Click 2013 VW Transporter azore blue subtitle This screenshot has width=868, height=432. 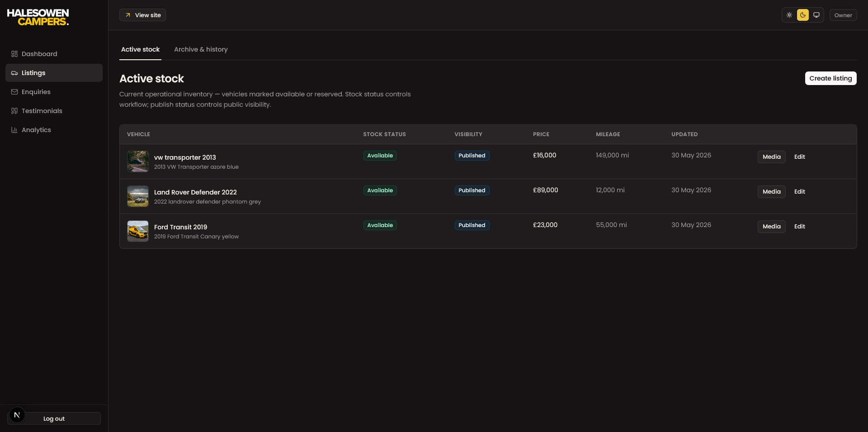[196, 167]
